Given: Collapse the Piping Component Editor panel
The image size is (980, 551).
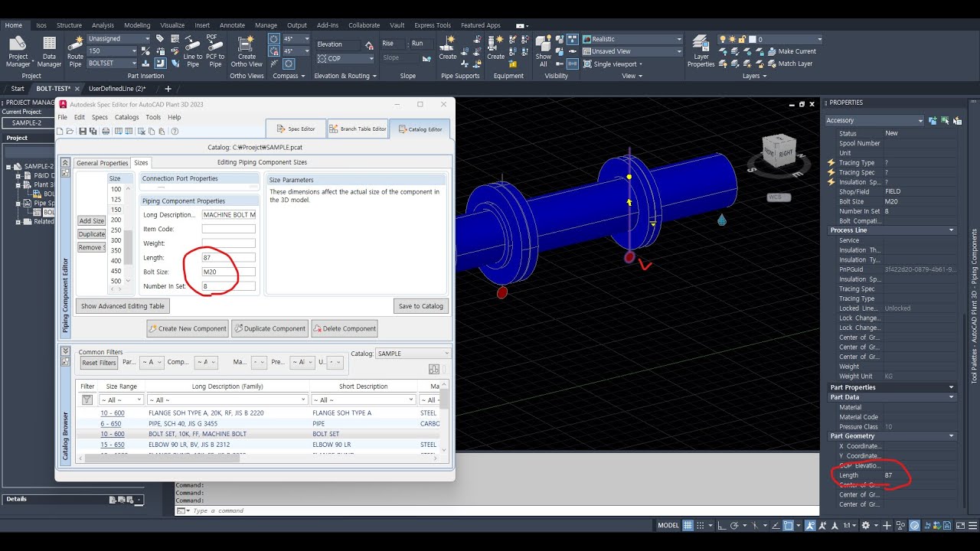Looking at the screenshot, I should (x=66, y=162).
